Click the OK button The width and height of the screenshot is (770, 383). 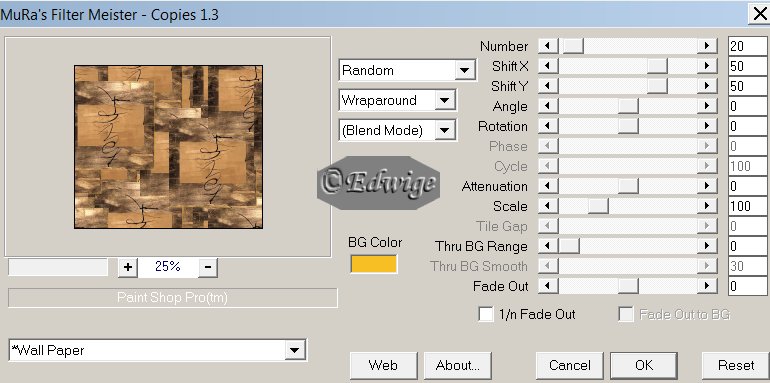(644, 365)
